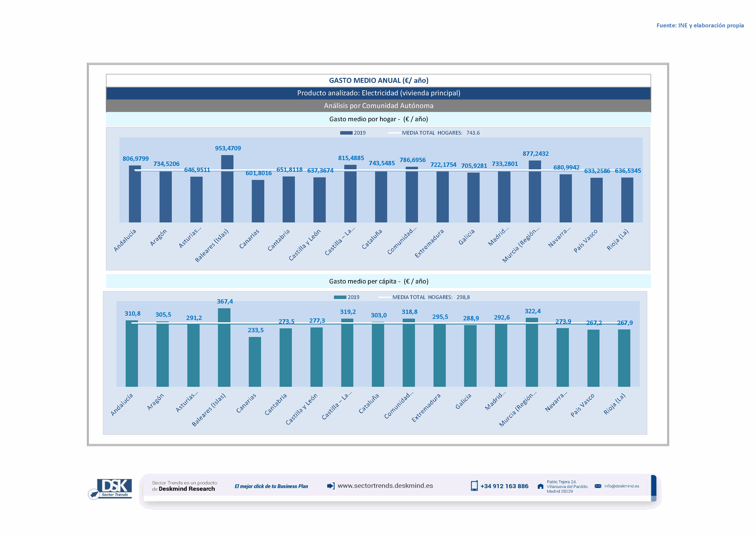The width and height of the screenshot is (756, 535).
Task: Click the arrow icon before the website URL
Action: click(x=331, y=486)
